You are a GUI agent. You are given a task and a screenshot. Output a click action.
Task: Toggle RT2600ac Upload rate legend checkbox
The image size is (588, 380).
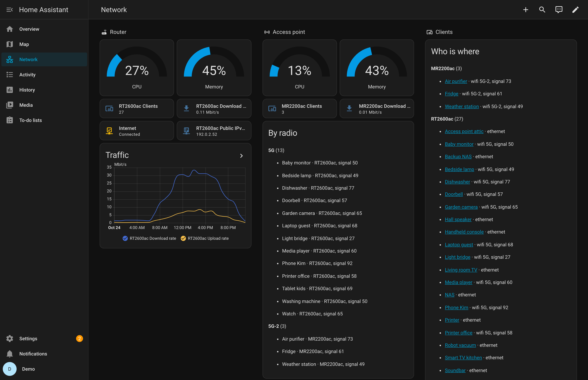(183, 238)
